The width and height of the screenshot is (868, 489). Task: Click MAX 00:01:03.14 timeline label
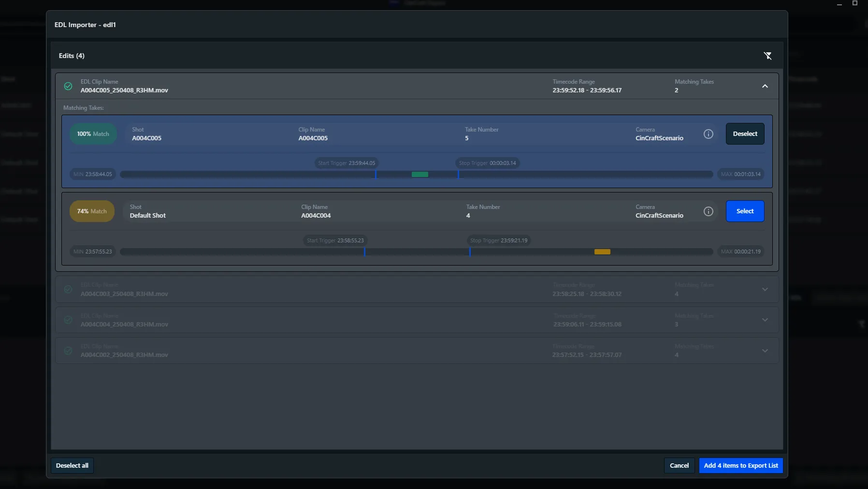740,174
